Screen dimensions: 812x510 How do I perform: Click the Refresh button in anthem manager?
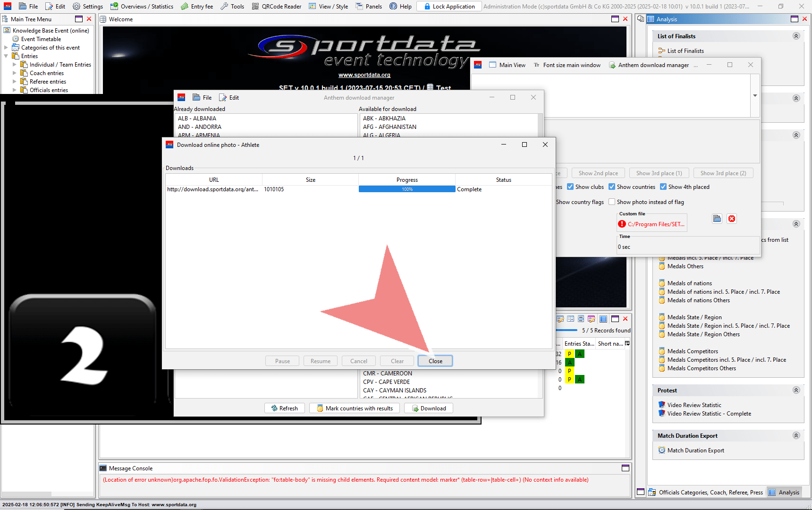(285, 408)
